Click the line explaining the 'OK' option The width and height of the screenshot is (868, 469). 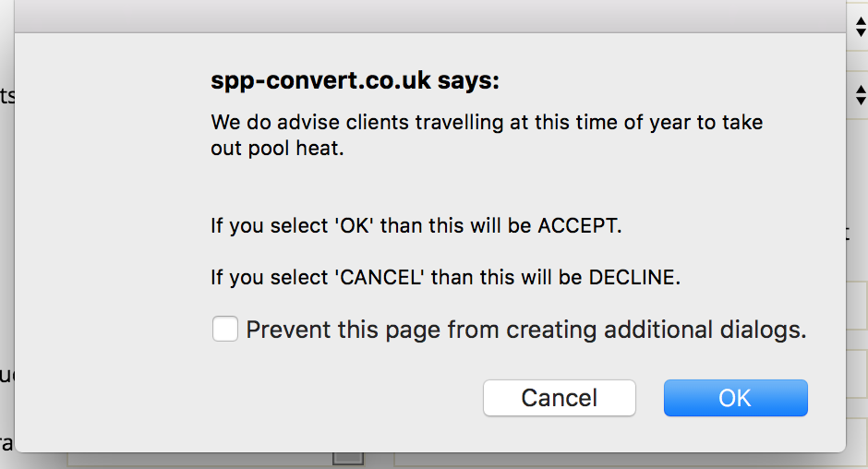[416, 225]
